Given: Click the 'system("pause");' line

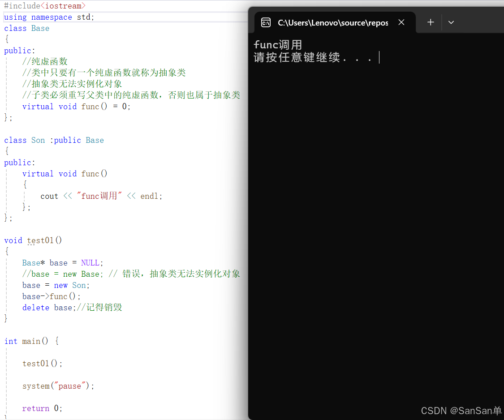Looking at the screenshot, I should click(x=58, y=386).
